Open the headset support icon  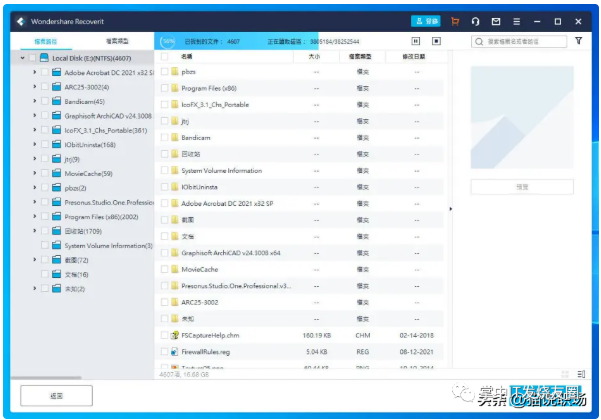coord(475,21)
